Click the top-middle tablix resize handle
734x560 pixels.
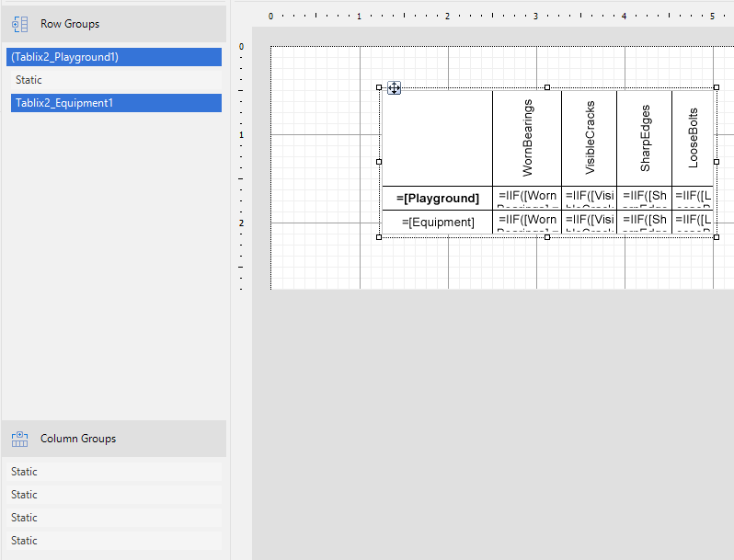pos(547,87)
